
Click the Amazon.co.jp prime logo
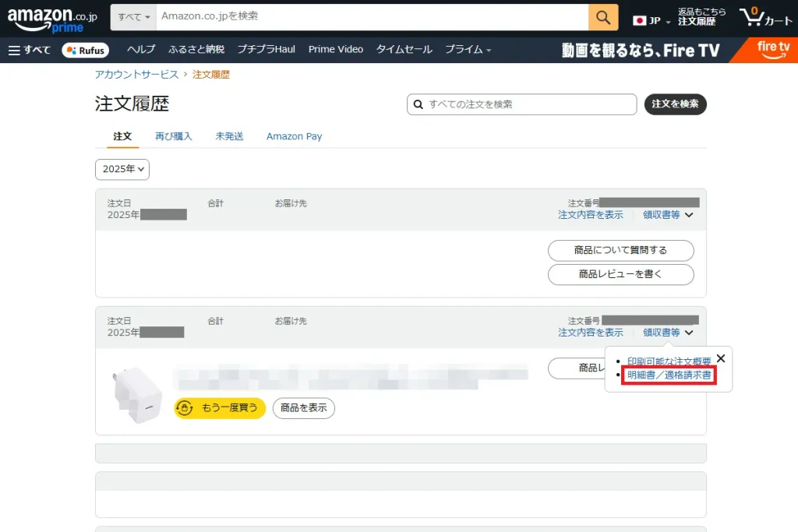52,19
